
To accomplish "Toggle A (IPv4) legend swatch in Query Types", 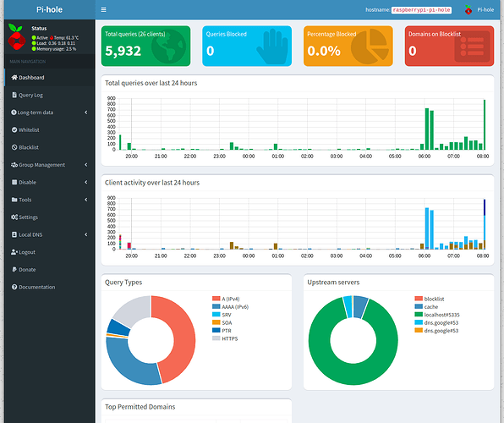I will [x=216, y=299].
